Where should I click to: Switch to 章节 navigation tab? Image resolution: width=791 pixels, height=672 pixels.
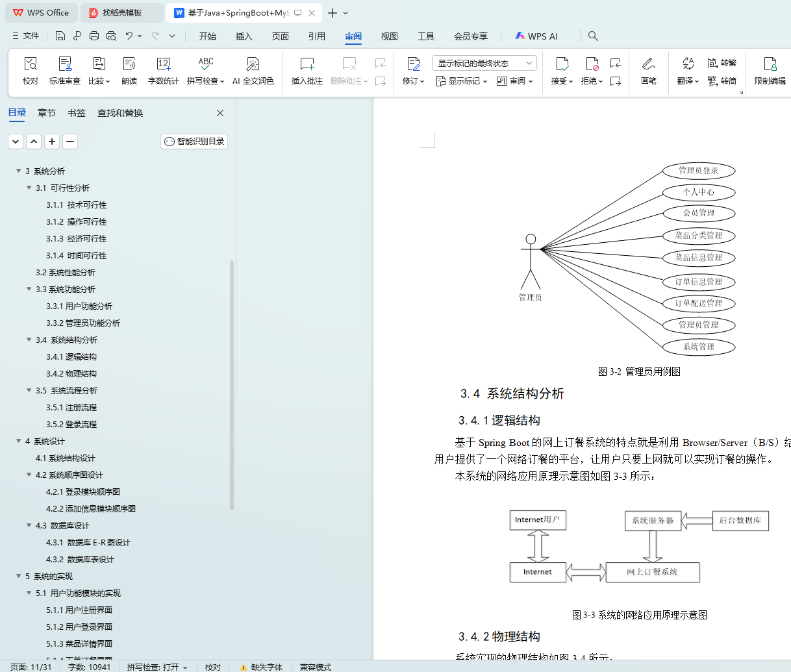tap(47, 113)
